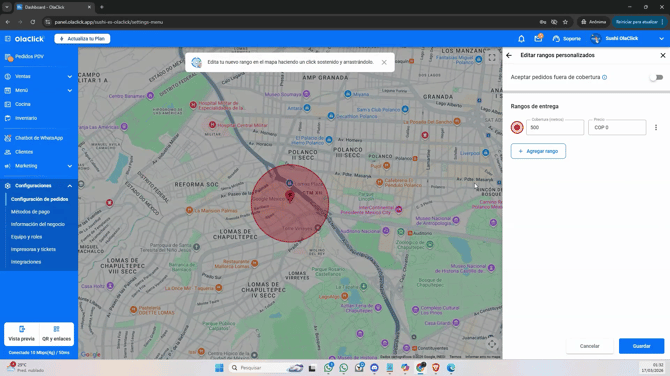
Task: Click the map recenter location icon
Action: click(492, 344)
